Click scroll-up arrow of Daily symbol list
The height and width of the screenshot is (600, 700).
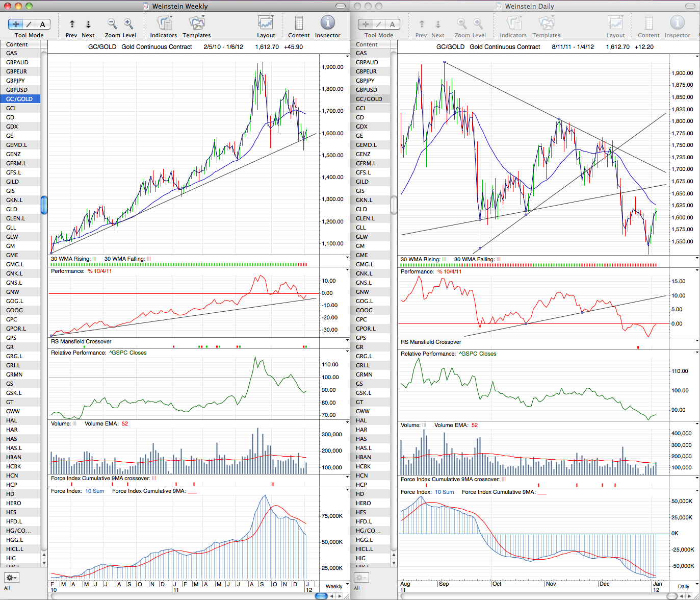394,555
